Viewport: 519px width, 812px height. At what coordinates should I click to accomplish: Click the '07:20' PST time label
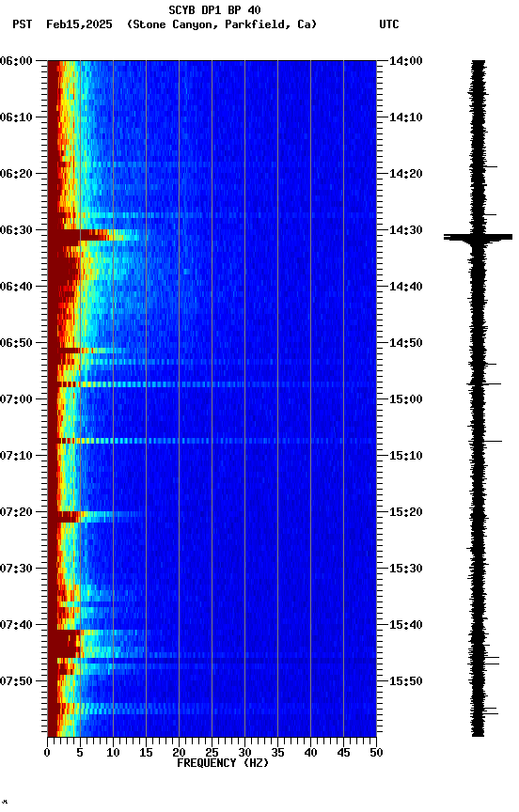click(16, 512)
